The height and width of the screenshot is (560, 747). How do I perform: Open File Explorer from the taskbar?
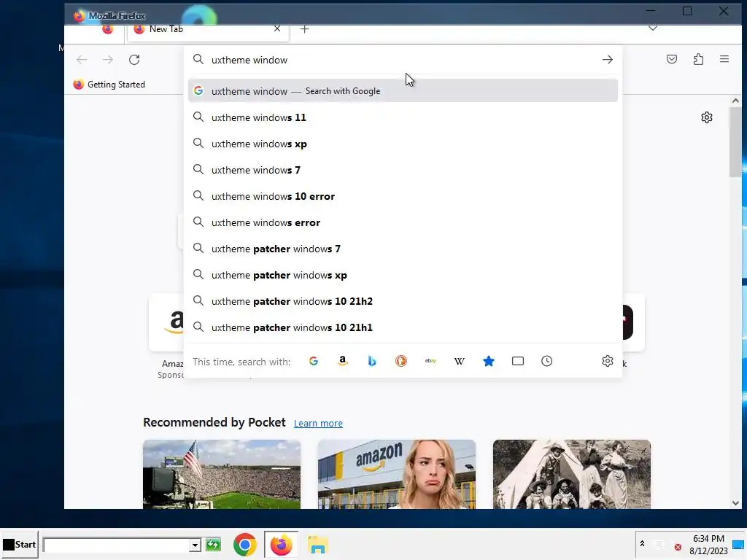[318, 545]
